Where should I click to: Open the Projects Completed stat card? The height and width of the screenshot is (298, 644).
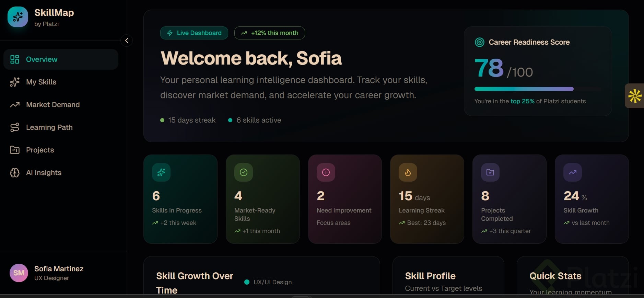point(509,199)
